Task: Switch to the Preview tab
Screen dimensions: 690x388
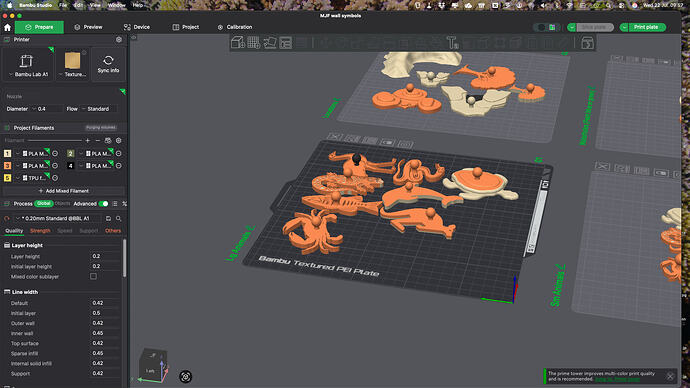Action: [x=88, y=27]
